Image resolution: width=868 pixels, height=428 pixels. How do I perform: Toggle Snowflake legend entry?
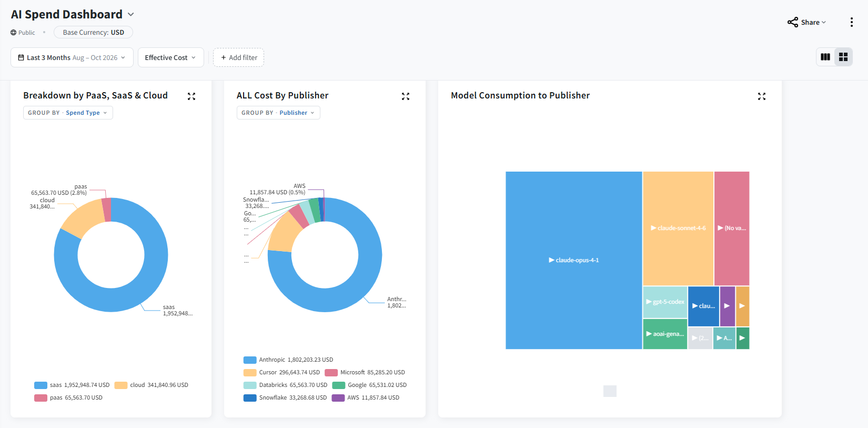(285, 398)
